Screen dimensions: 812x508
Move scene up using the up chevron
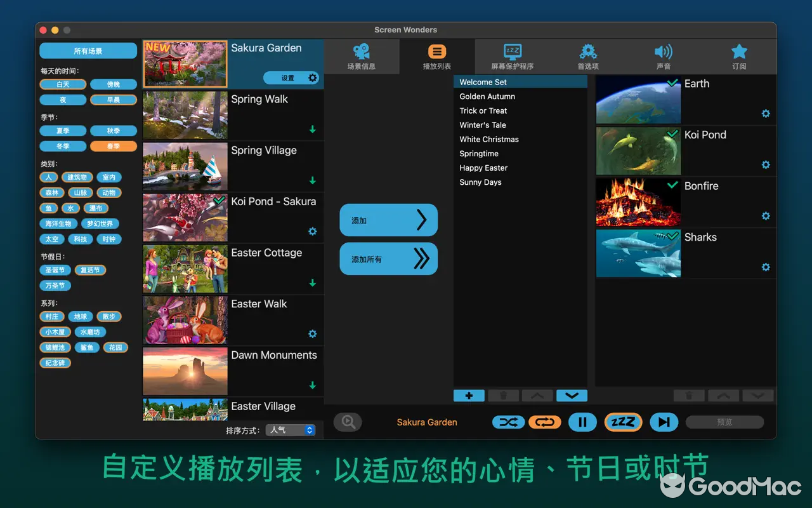[723, 395]
